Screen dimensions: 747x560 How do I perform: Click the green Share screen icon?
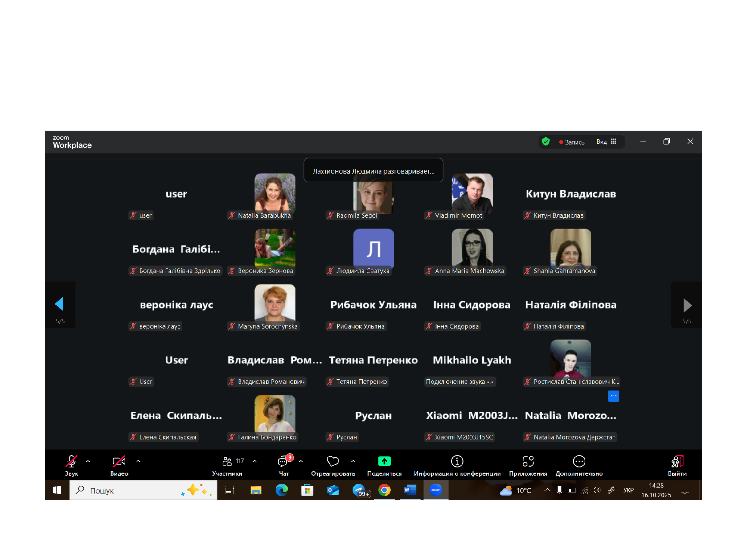pyautogui.click(x=384, y=461)
